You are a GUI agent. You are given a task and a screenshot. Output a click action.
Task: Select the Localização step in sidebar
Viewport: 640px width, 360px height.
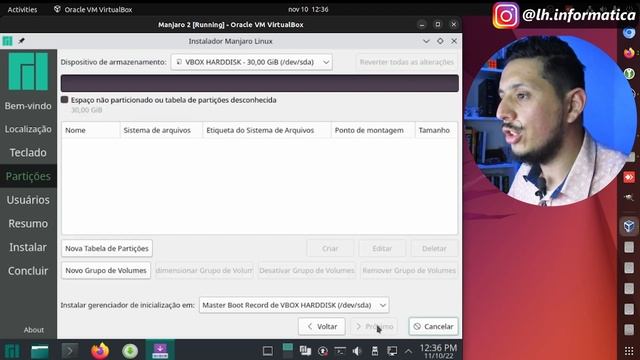point(28,129)
